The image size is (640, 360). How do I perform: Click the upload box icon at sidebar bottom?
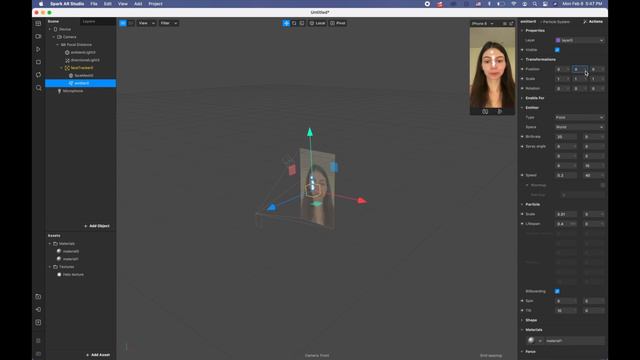[38, 322]
